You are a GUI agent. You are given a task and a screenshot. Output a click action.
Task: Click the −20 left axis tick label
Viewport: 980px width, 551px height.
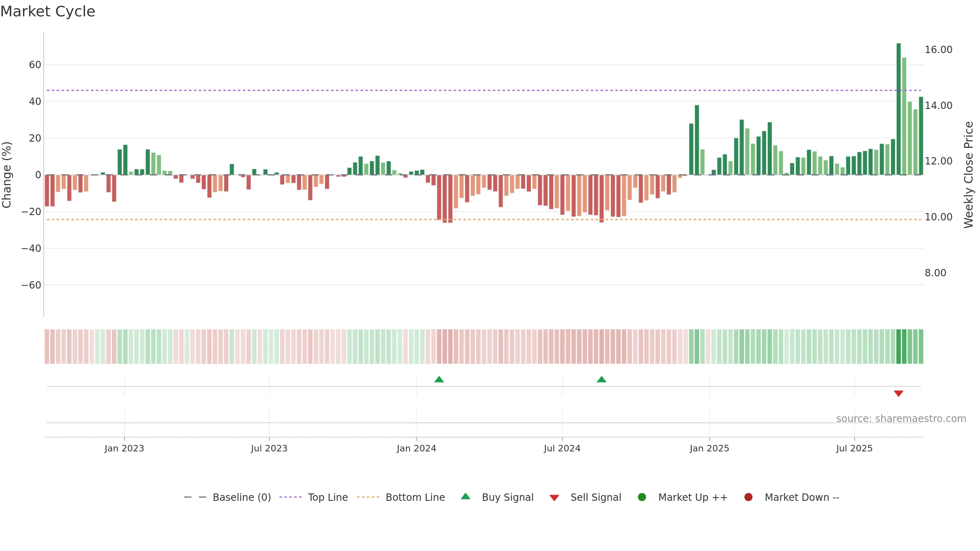tap(31, 212)
